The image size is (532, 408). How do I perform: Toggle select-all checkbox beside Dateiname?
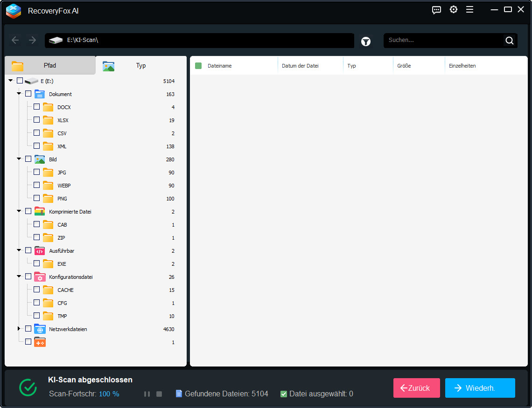[198, 66]
